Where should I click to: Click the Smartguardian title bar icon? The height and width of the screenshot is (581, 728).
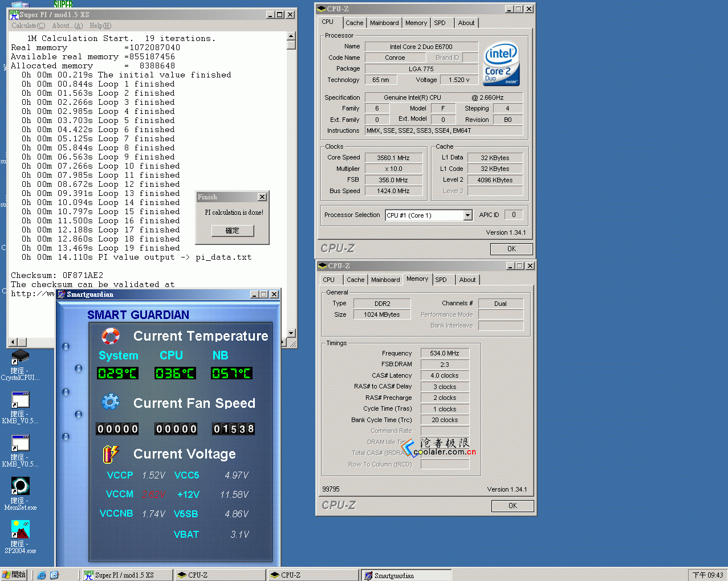[62, 294]
